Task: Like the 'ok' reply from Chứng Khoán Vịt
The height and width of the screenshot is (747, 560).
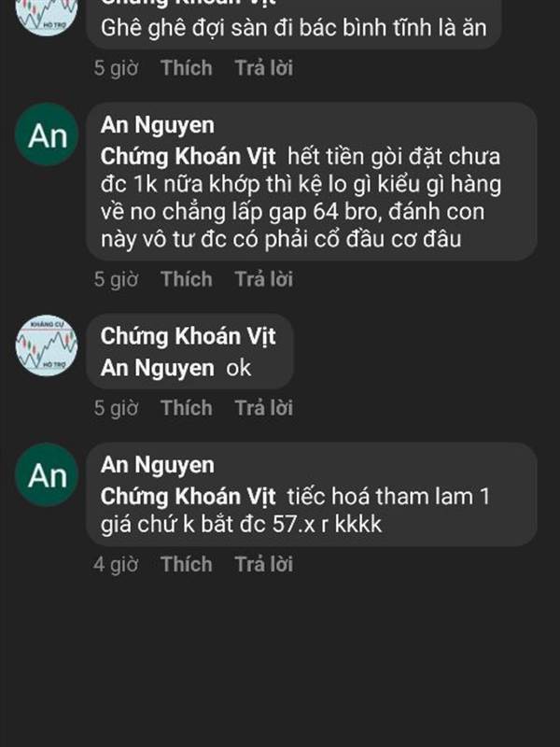Action: click(186, 408)
